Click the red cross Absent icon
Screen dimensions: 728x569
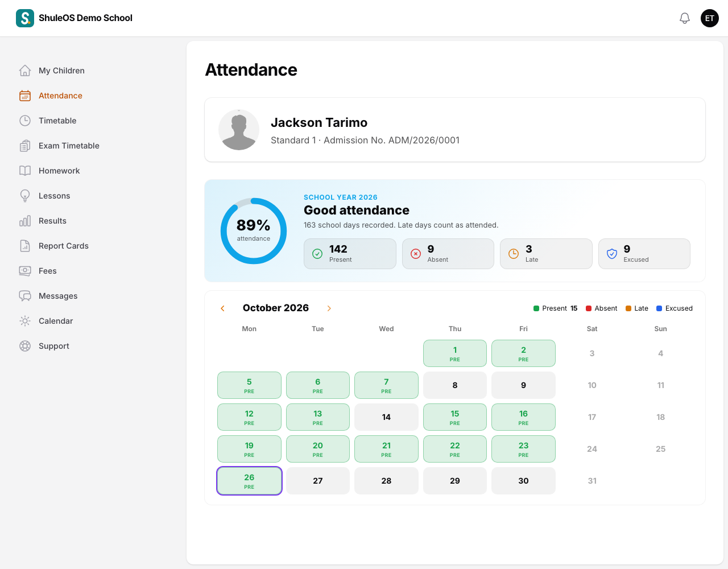click(416, 254)
